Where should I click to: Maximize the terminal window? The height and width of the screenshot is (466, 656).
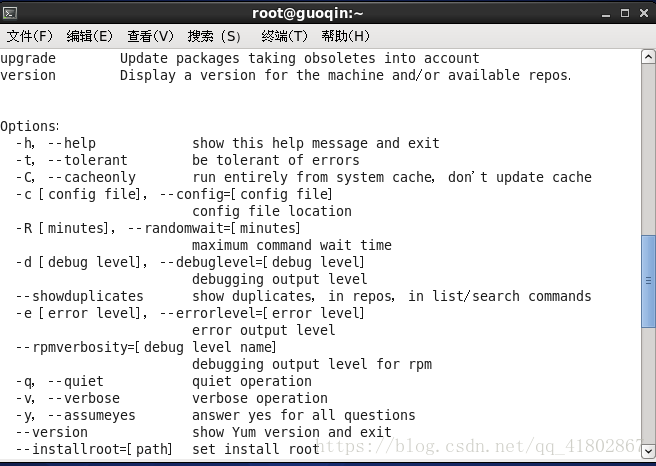(625, 13)
